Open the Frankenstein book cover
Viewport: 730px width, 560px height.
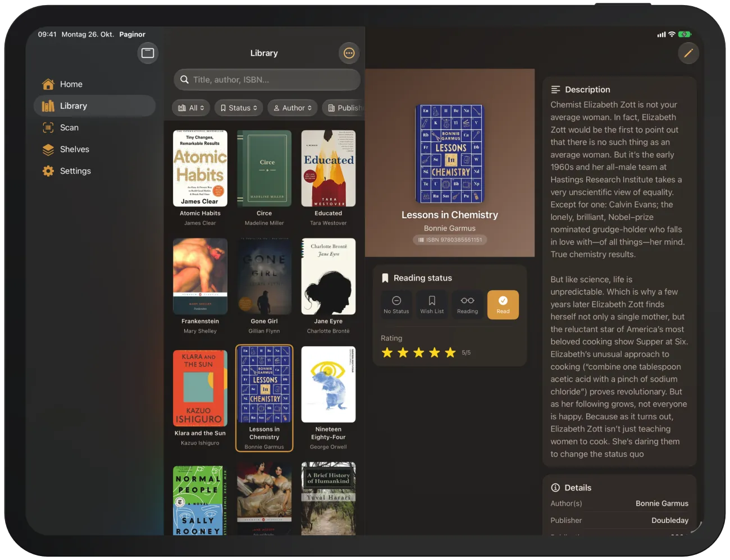coord(200,276)
